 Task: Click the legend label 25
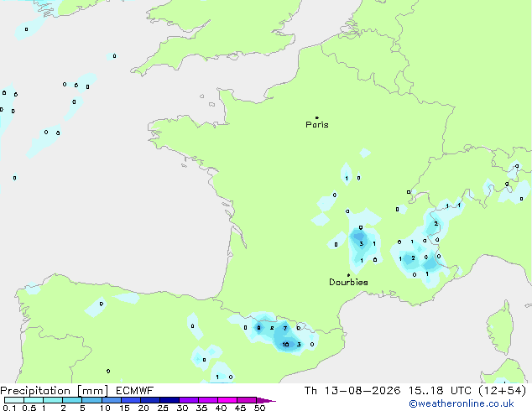point(163,408)
